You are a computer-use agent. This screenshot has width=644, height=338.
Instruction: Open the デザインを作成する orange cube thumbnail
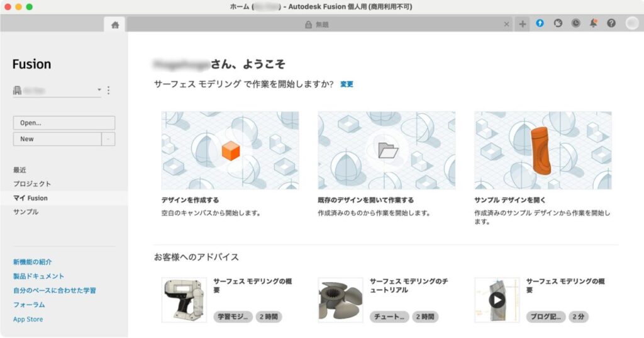coord(230,150)
